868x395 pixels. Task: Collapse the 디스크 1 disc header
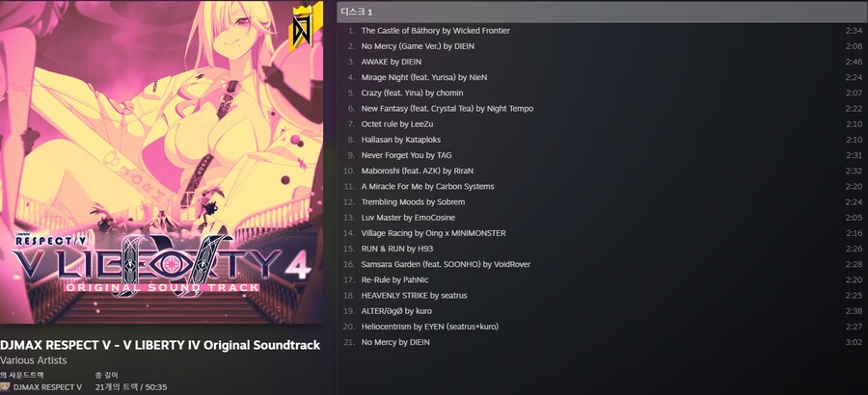(602, 12)
